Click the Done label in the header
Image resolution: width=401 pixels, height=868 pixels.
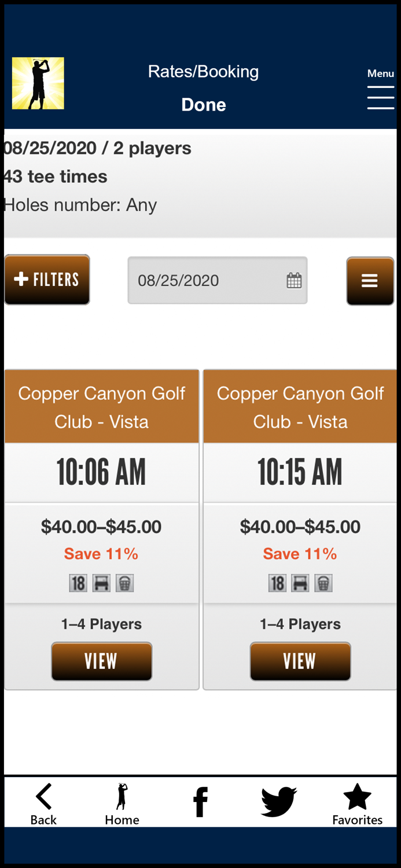(x=203, y=105)
